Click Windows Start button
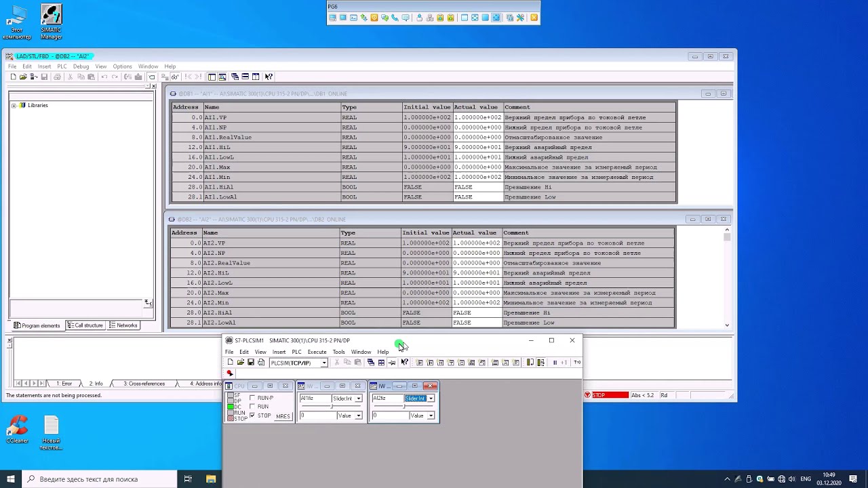 point(11,479)
